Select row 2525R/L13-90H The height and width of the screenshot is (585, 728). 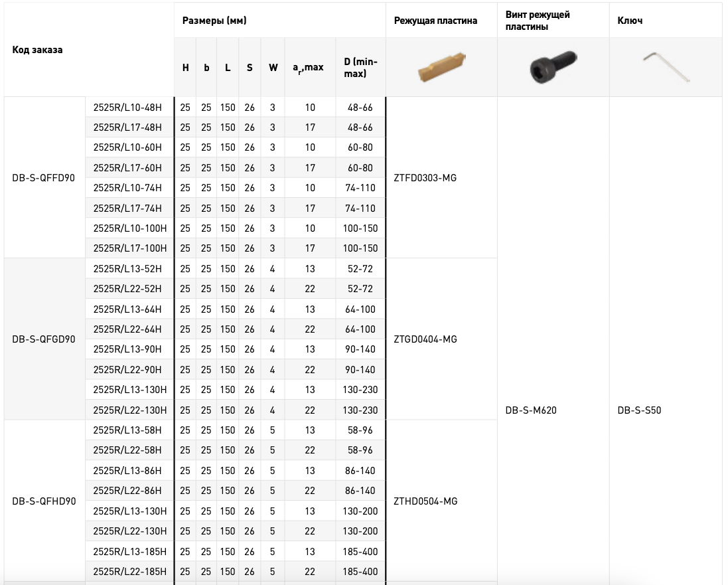236,349
